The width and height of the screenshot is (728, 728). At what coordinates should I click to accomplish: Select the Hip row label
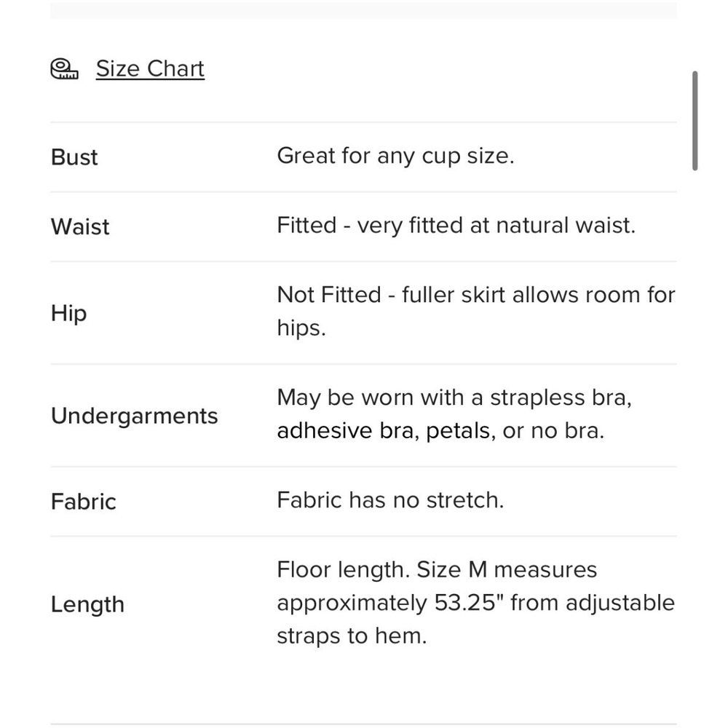[x=68, y=313]
